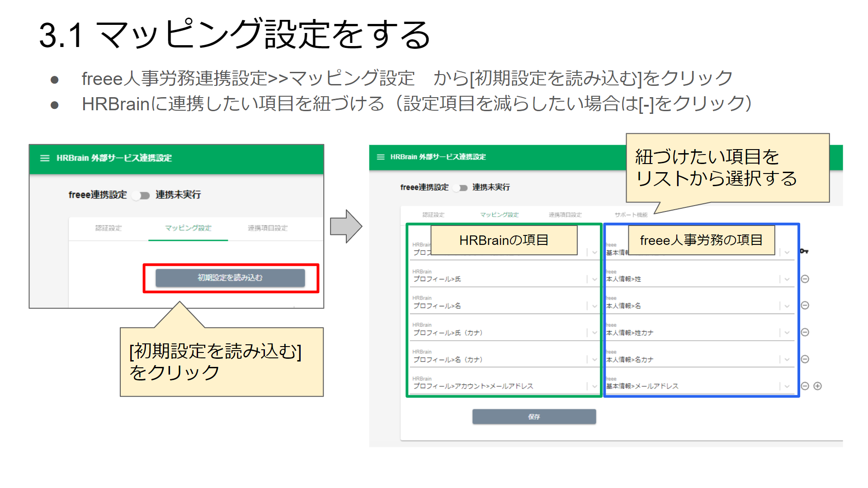Expand the HRBrain プロフィール>名 dropdown

tap(594, 306)
